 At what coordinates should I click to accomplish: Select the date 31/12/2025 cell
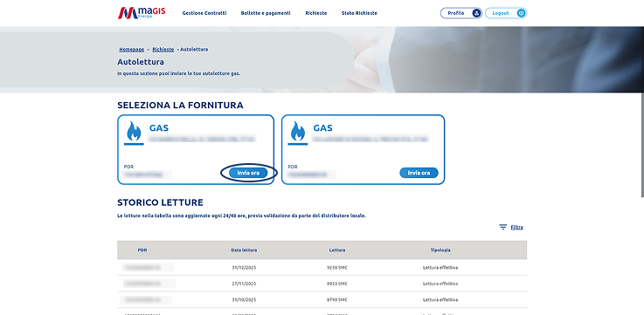point(244,267)
